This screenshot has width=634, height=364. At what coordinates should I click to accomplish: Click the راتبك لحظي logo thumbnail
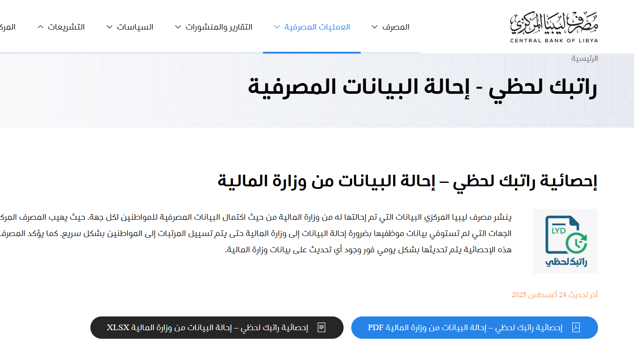coord(565,241)
